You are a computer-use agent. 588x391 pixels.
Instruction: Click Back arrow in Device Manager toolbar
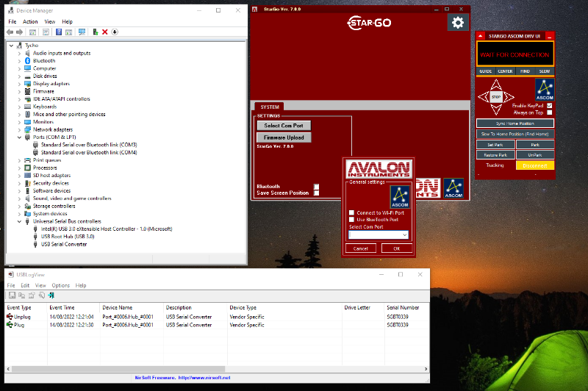tap(10, 32)
